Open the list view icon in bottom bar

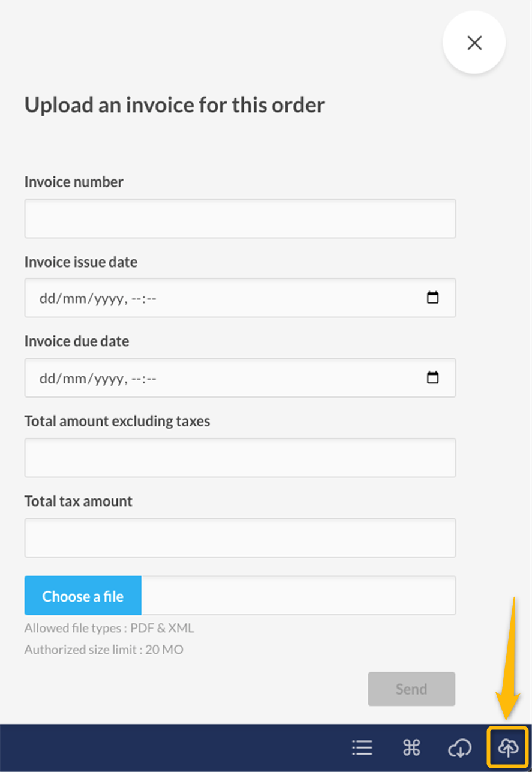coord(362,747)
